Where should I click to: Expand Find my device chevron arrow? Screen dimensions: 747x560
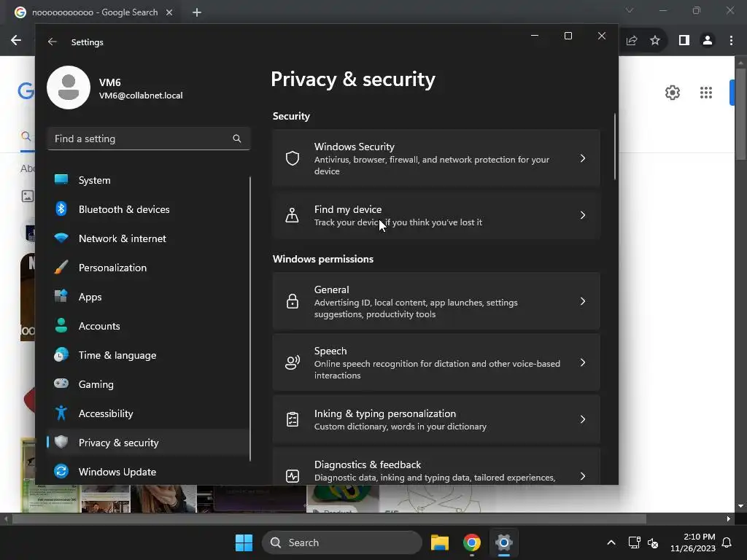tap(583, 215)
